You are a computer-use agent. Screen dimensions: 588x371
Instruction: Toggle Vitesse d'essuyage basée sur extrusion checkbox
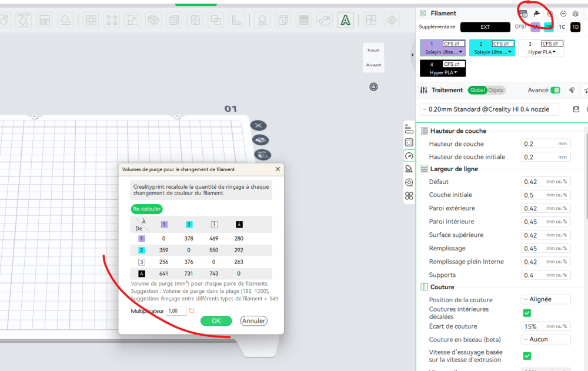tap(527, 356)
